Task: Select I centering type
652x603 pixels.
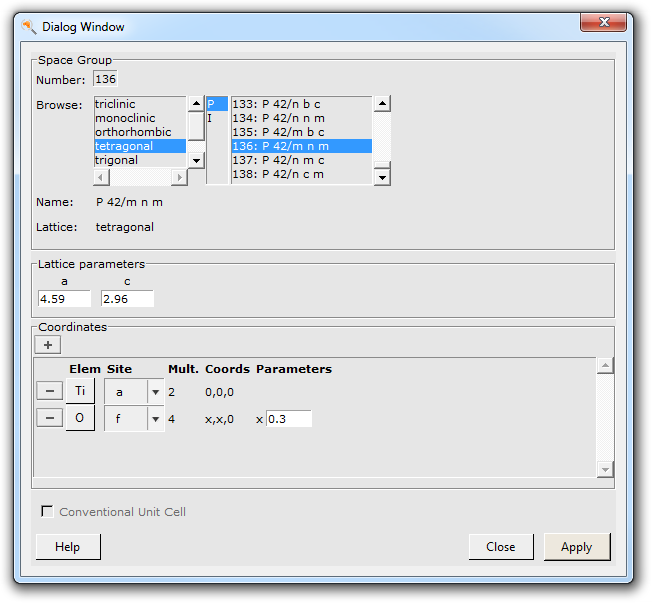Action: [x=211, y=118]
